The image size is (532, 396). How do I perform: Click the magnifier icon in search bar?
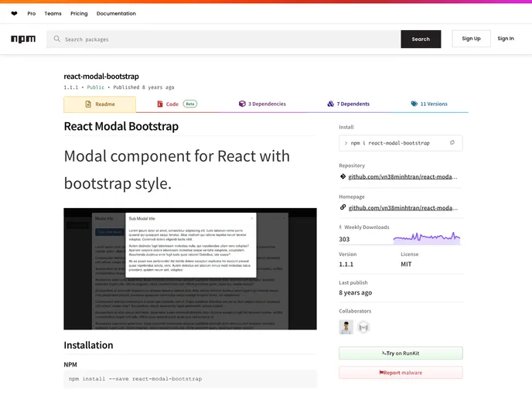(x=57, y=39)
